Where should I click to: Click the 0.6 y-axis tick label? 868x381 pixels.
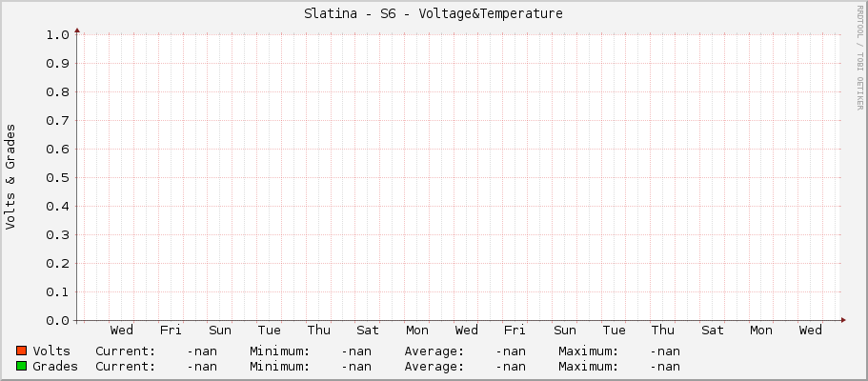click(57, 149)
